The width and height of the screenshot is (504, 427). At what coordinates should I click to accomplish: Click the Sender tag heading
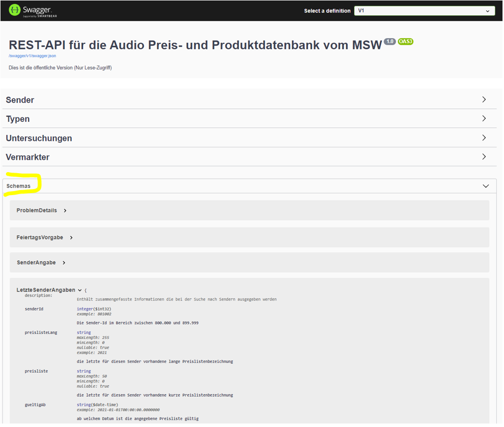coord(20,100)
